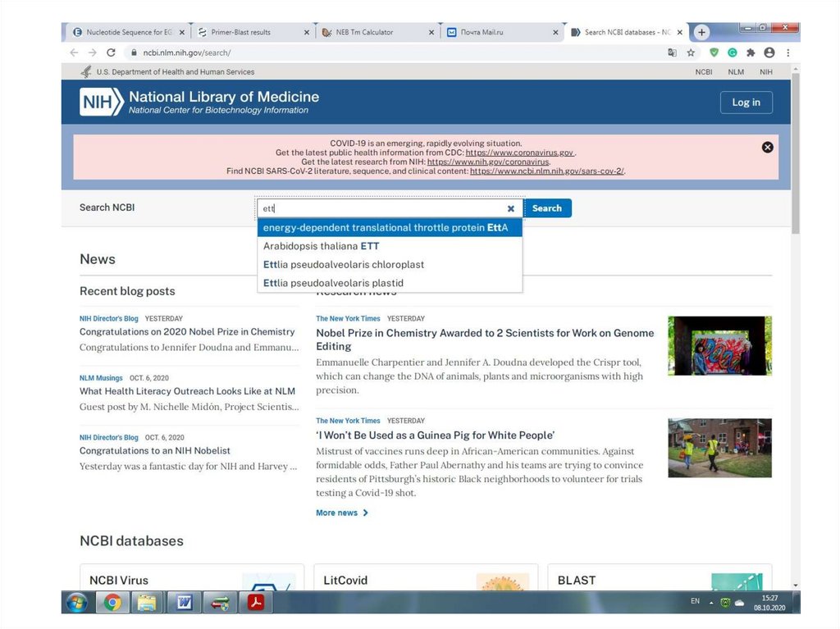Viewport: 840px width, 629px height.
Task: Open the Chrome three-dot menu
Action: click(x=788, y=52)
